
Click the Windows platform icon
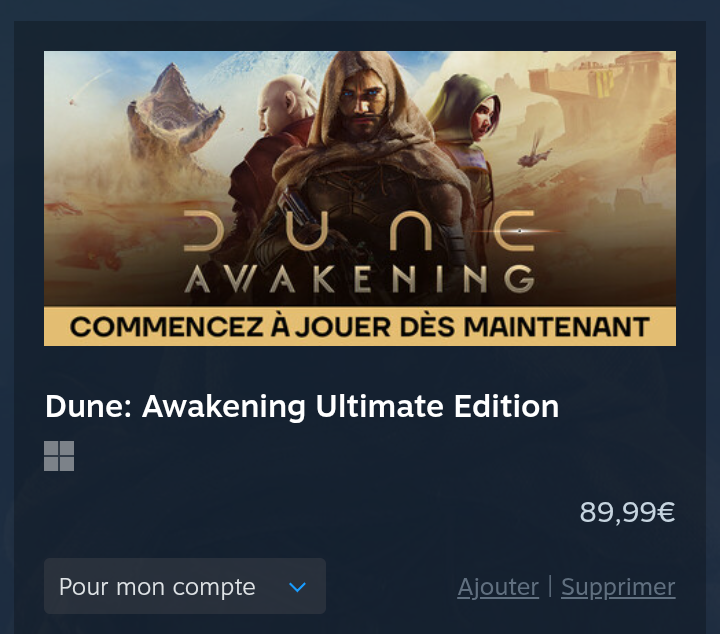[x=59, y=456]
